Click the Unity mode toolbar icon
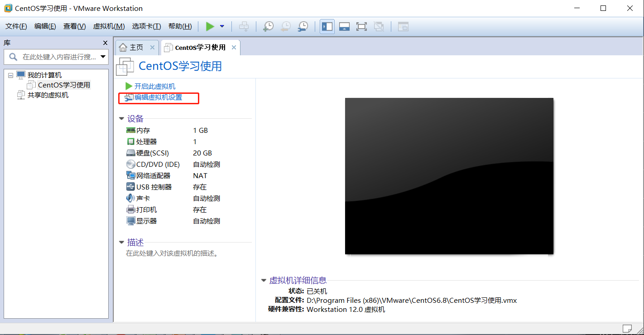644x335 pixels. (379, 26)
